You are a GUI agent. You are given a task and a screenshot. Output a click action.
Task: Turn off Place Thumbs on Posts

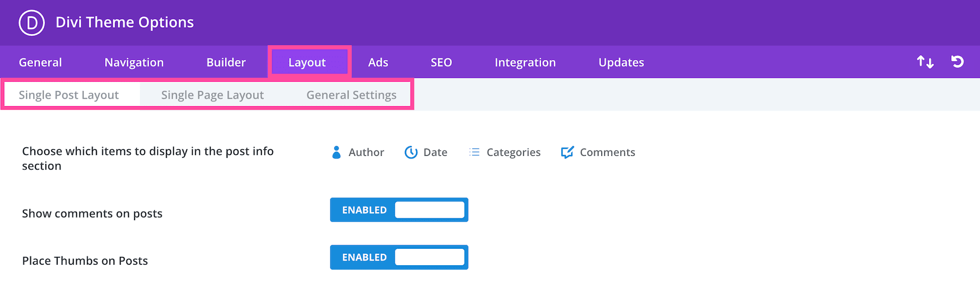(x=399, y=258)
